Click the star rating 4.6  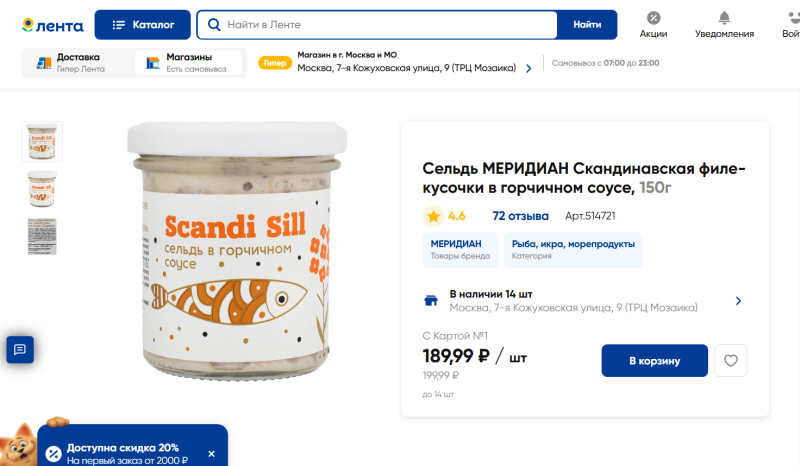[x=445, y=215]
